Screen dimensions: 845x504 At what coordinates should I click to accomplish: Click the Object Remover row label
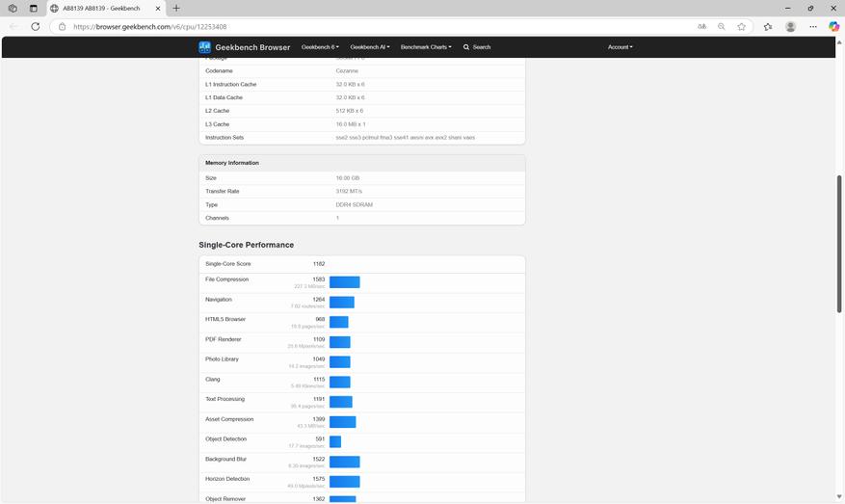click(x=225, y=498)
